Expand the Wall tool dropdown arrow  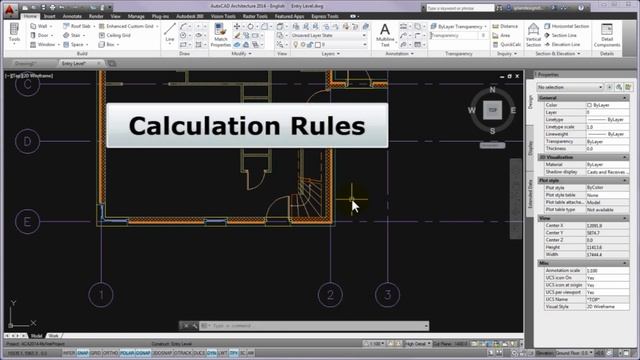(51, 26)
